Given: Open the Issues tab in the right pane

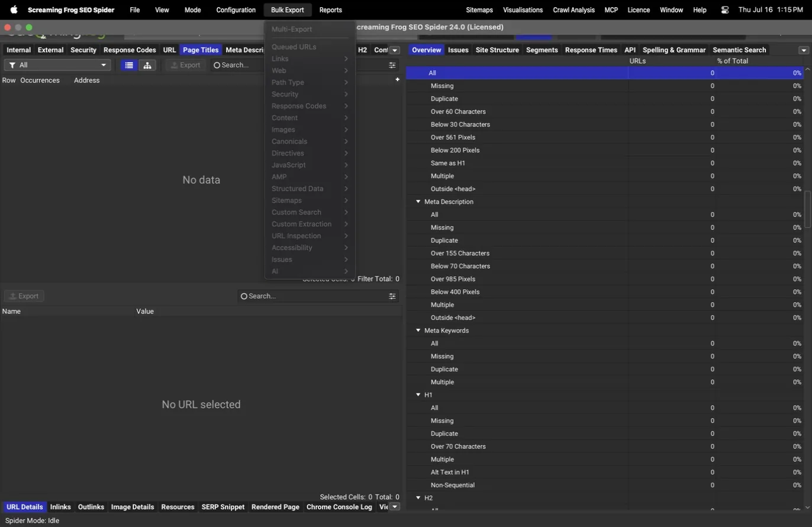Looking at the screenshot, I should click(458, 50).
